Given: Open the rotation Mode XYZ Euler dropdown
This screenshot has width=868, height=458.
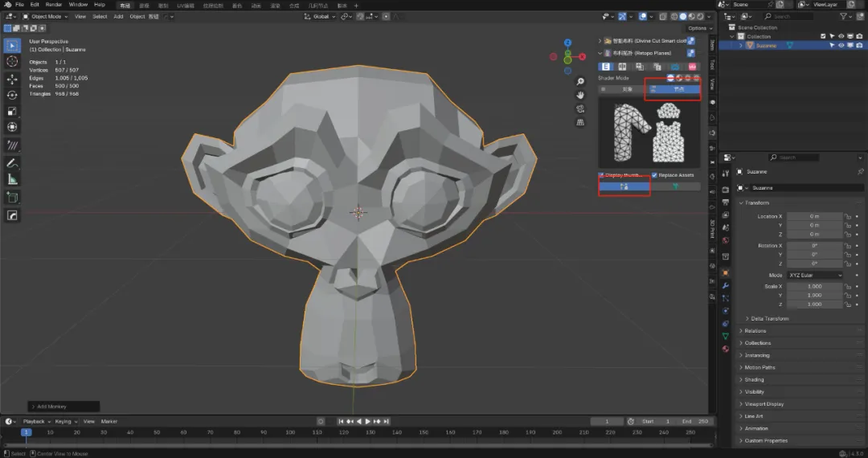Looking at the screenshot, I should (814, 275).
